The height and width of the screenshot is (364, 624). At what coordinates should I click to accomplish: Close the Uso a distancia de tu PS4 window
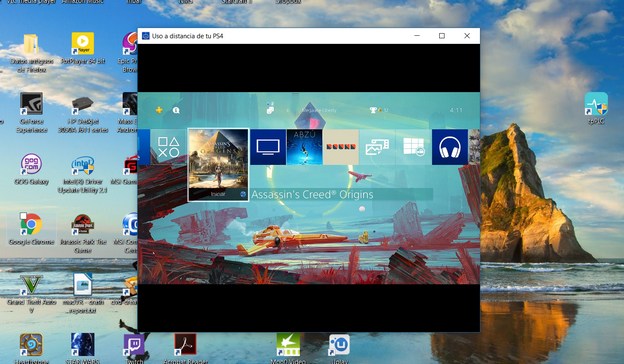(x=467, y=36)
